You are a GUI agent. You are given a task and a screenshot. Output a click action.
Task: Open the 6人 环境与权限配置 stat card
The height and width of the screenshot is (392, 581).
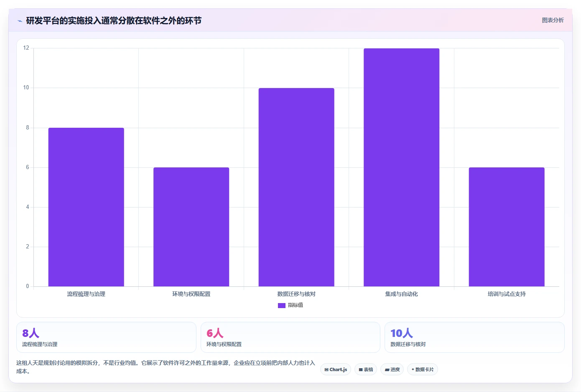pos(290,337)
